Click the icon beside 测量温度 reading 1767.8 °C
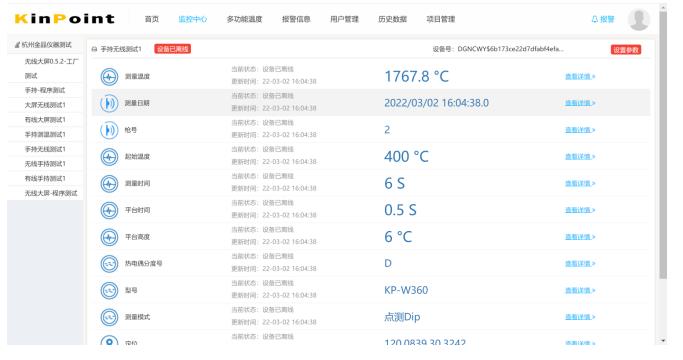 point(109,77)
